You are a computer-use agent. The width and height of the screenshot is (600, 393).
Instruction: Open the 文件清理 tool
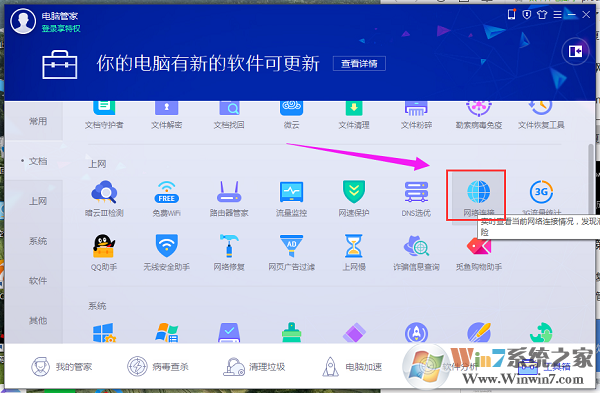coord(354,116)
